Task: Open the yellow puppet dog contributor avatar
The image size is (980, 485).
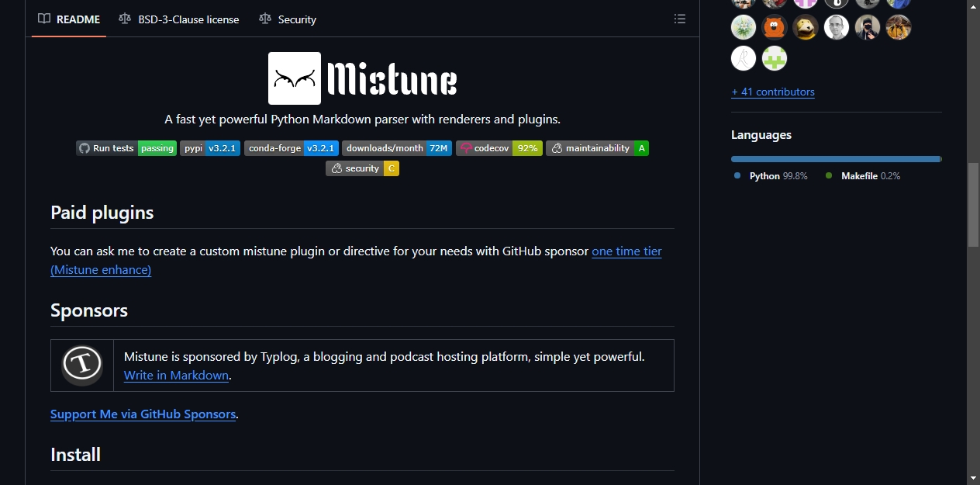Action: tap(806, 27)
